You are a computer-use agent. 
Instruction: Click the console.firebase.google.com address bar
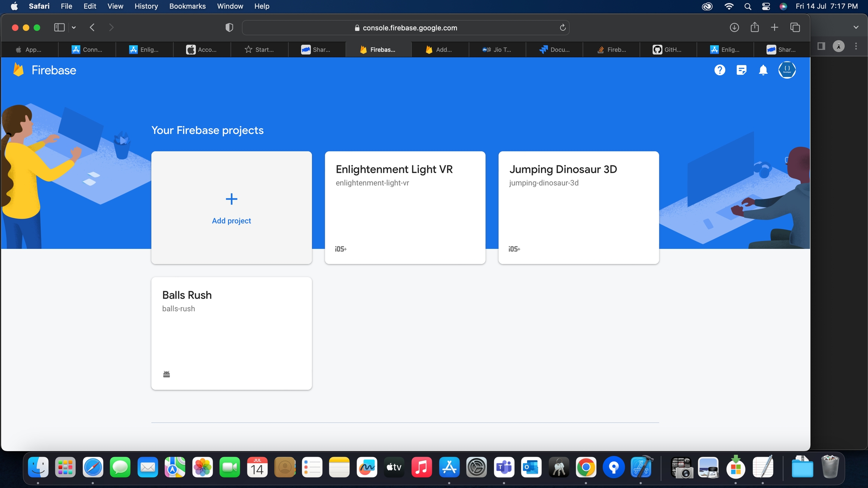pos(405,27)
